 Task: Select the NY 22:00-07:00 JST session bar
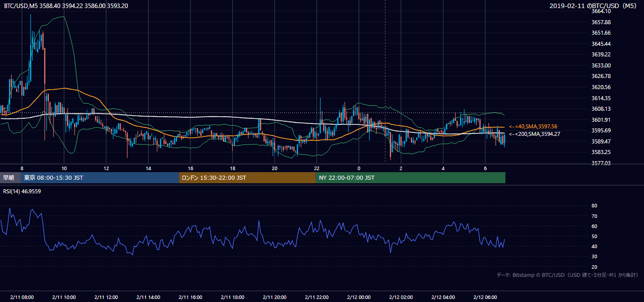coord(411,178)
